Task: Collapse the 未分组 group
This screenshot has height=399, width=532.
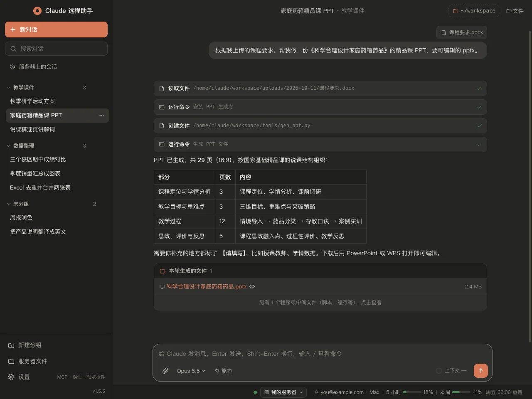Action: 9,204
